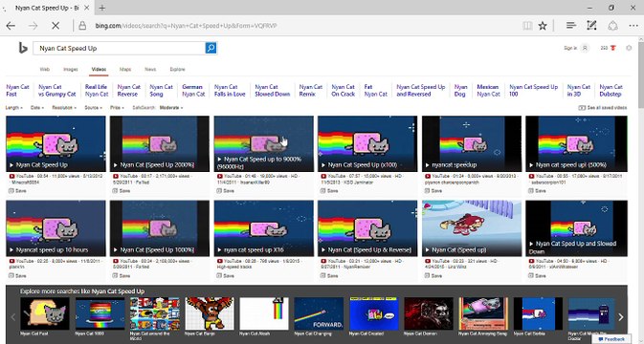644x344 pixels.
Task: Switch to the News tab
Action: [150, 70]
